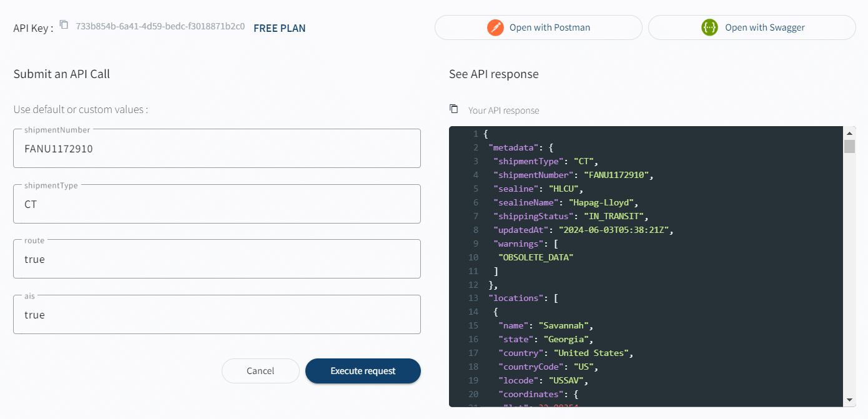
Task: Run the call with Execute request
Action: point(363,371)
